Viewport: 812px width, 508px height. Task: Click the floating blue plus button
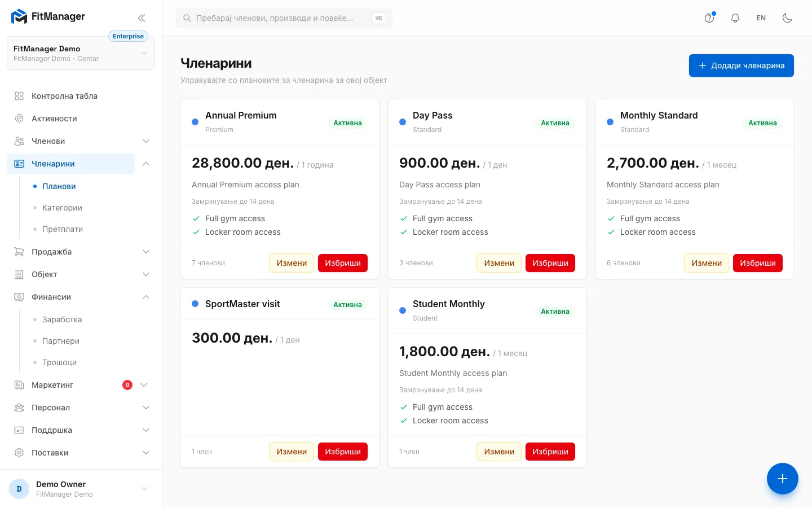pyautogui.click(x=783, y=479)
